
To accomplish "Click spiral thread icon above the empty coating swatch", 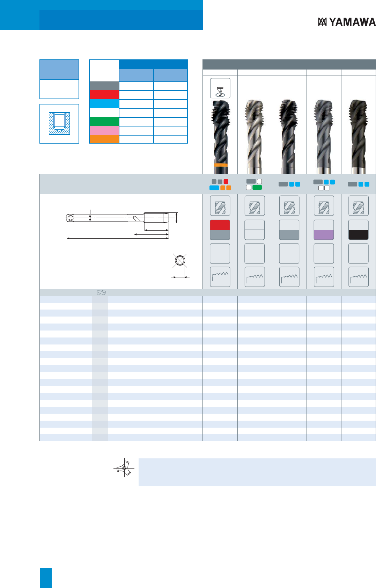I will pos(255,206).
